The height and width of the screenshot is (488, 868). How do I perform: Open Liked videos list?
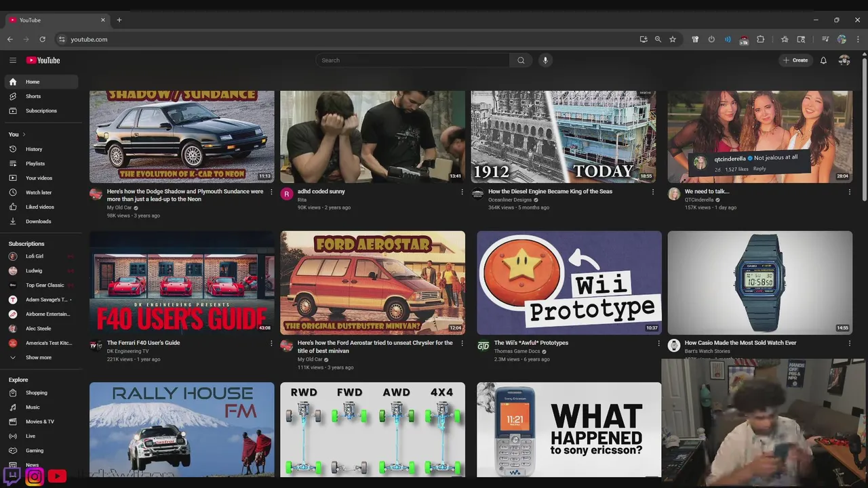41,207
